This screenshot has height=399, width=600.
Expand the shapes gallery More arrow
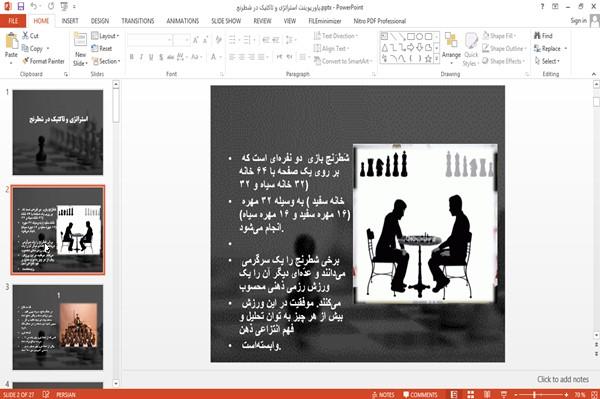click(436, 59)
